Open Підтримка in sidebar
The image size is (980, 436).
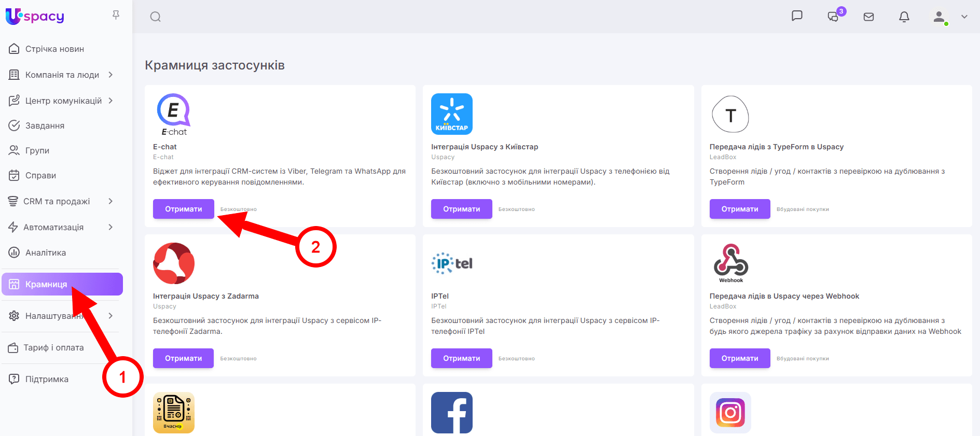click(47, 379)
